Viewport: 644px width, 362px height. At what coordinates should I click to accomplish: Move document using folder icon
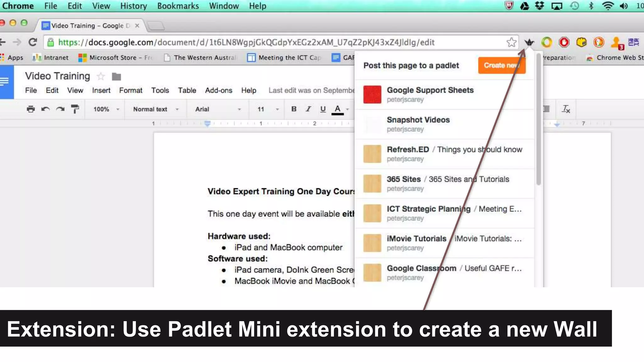[116, 76]
